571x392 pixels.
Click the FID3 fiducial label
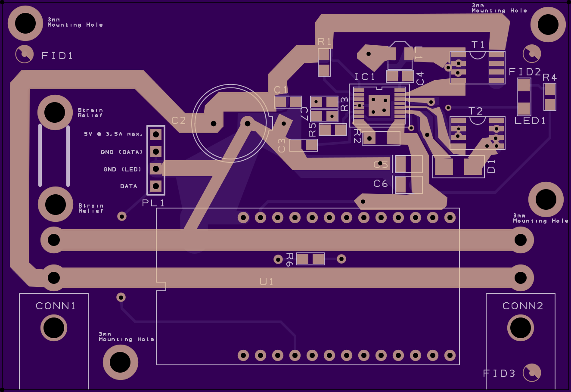pyautogui.click(x=499, y=373)
